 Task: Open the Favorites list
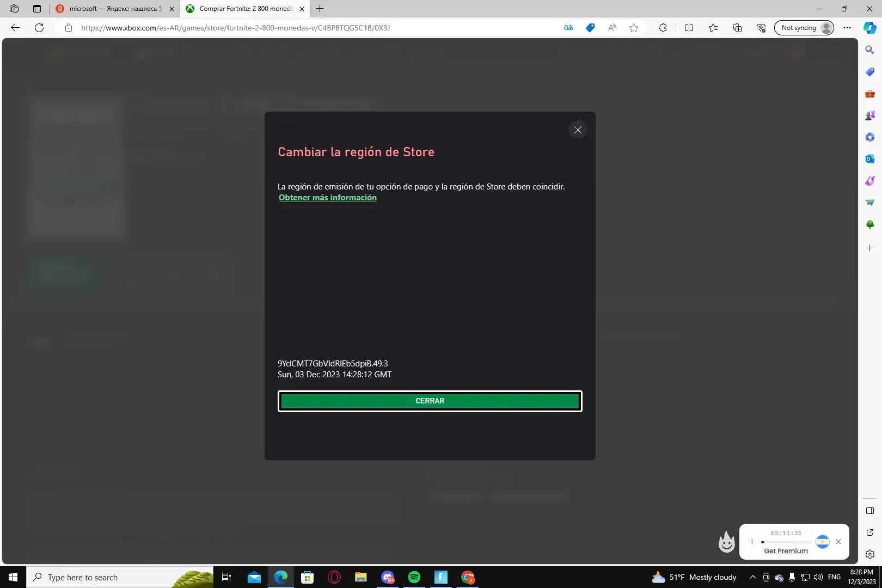coord(713,28)
